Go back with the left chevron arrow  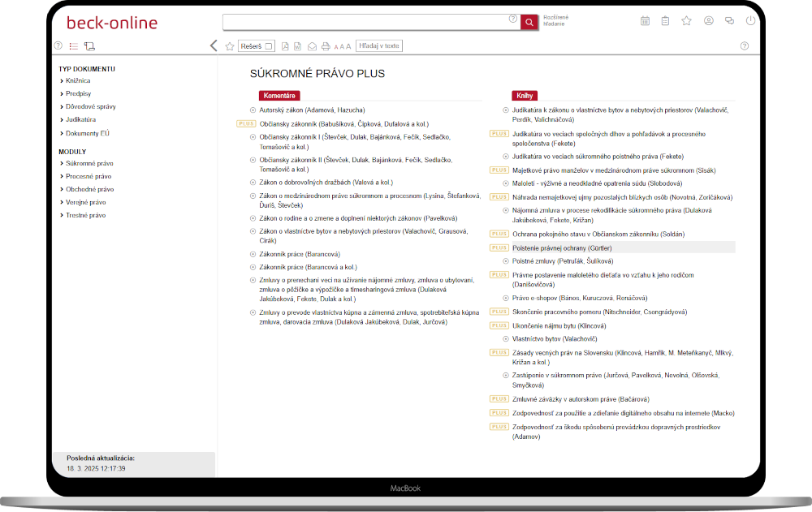click(214, 45)
